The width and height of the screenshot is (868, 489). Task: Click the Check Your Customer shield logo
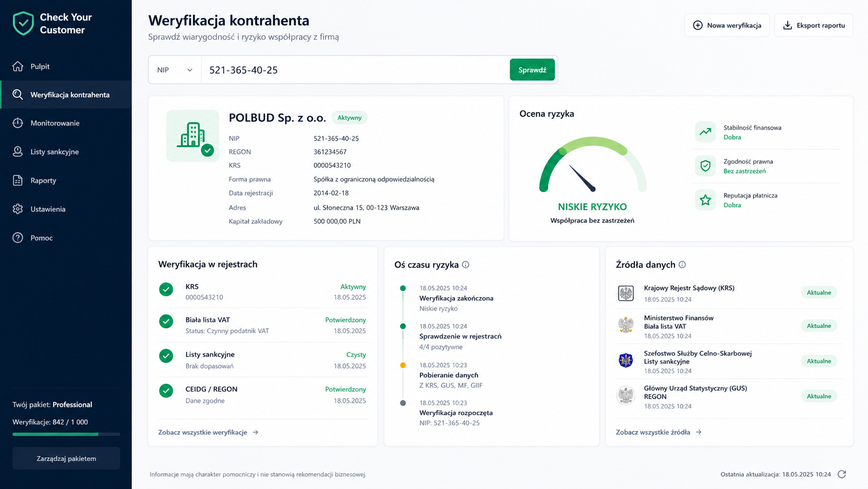coord(23,23)
